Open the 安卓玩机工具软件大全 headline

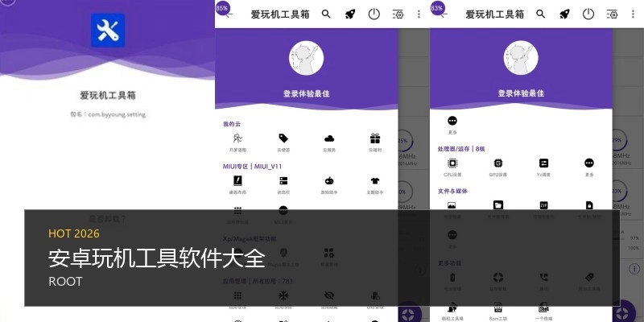point(156,258)
